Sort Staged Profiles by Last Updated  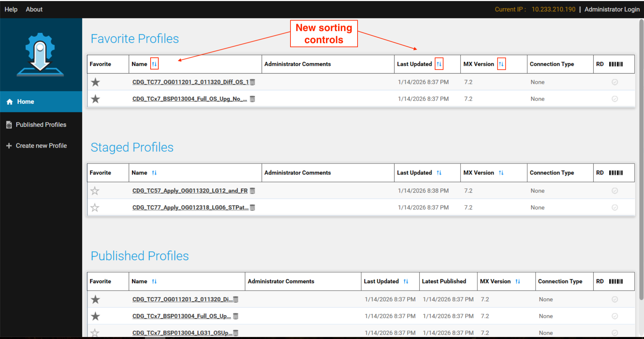[x=439, y=173]
